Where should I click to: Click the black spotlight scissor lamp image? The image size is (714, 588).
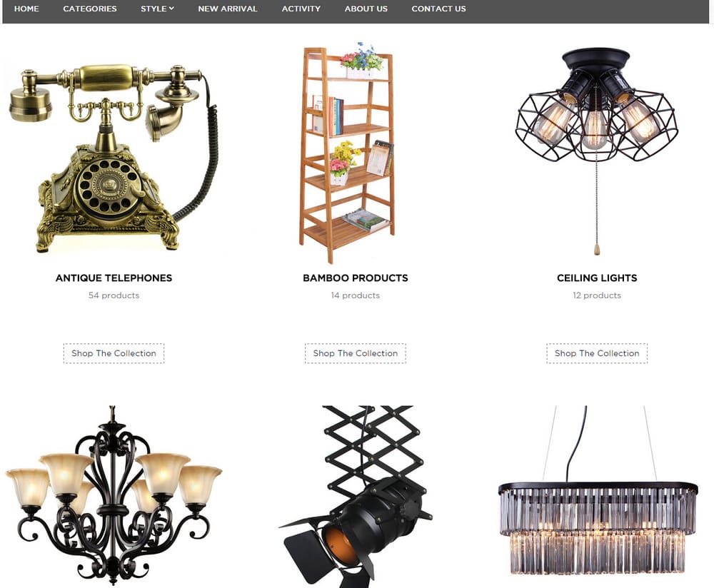coord(356,496)
